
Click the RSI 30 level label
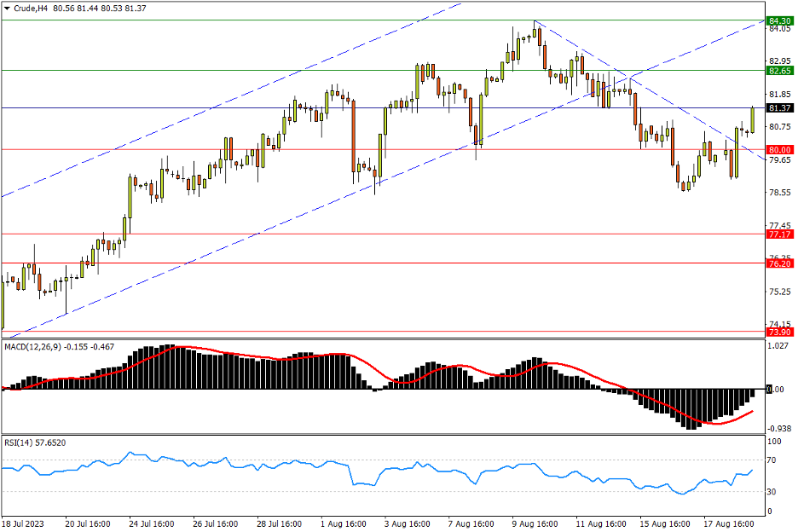point(774,492)
